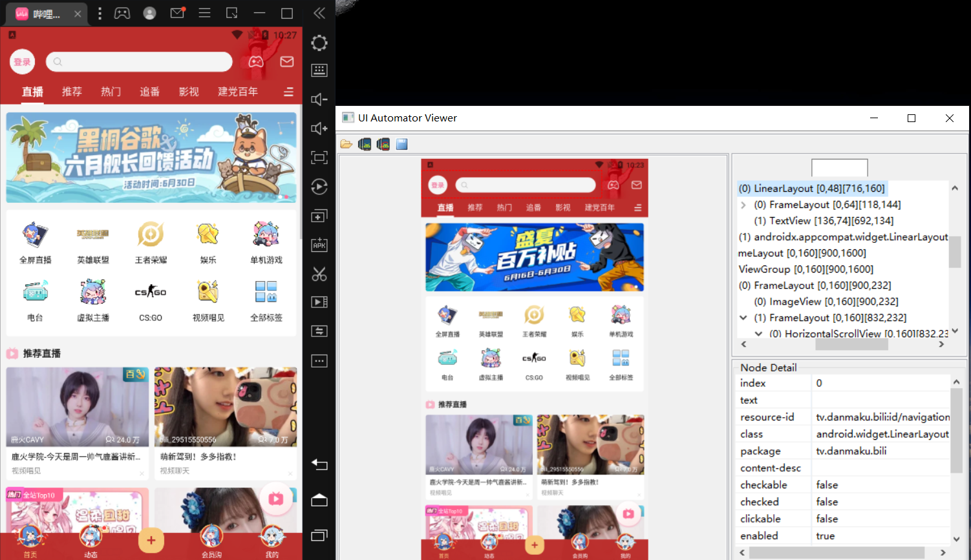Open the APK install icon in emulator sidebar
The width and height of the screenshot is (971, 560).
point(319,245)
